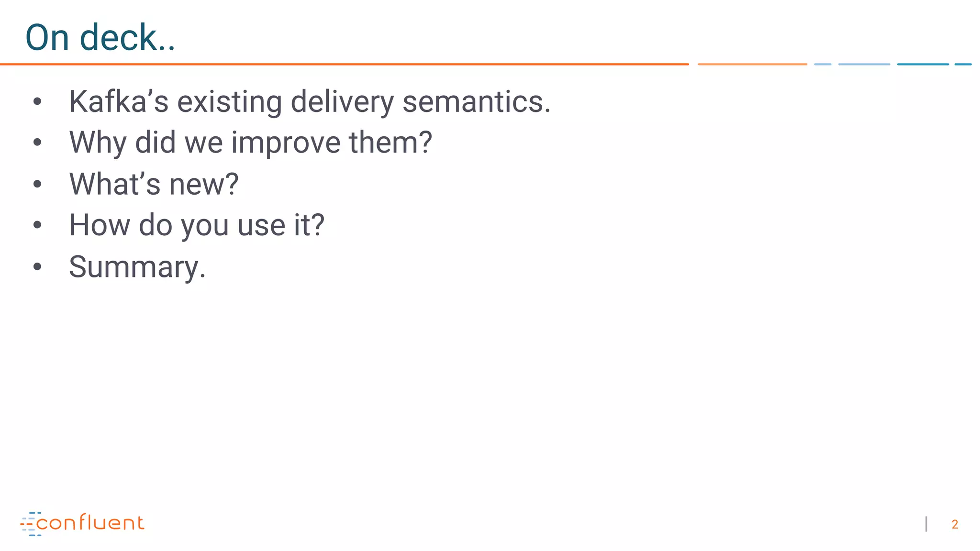Click the light orange line segment
This screenshot has height=551, width=980.
tap(752, 64)
